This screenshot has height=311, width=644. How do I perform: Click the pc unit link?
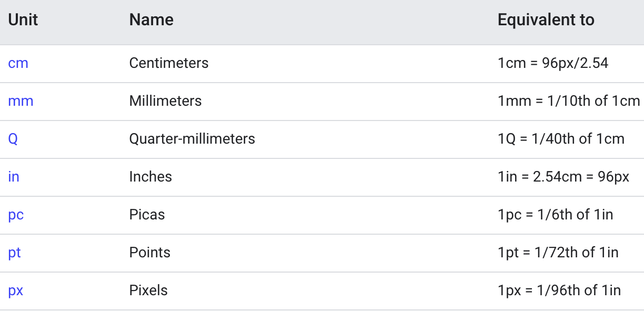[16, 215]
